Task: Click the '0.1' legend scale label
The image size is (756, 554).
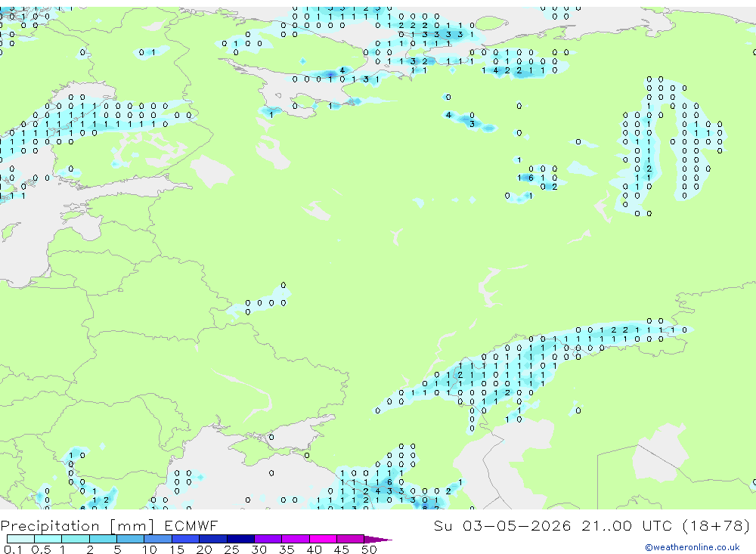Action: coord(13,549)
